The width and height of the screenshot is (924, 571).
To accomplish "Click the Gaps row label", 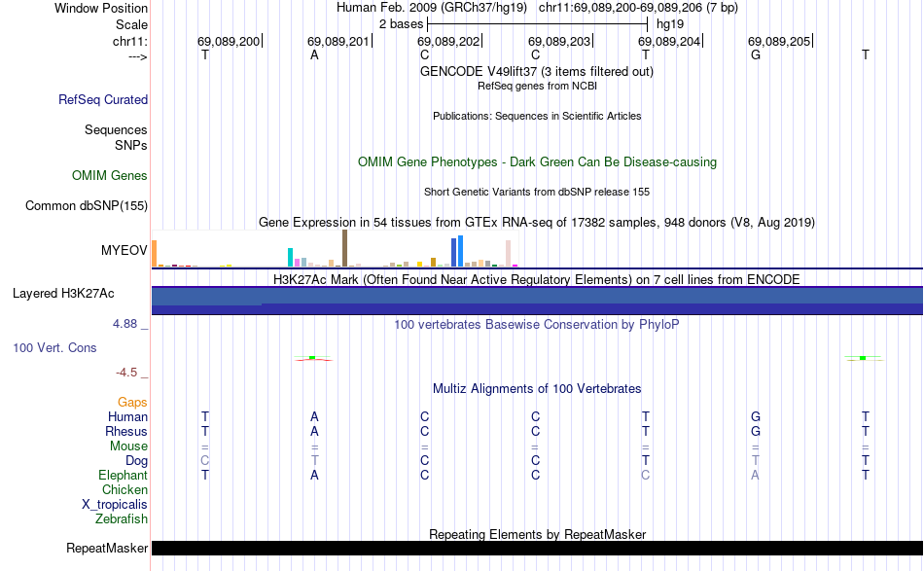I will pos(132,402).
